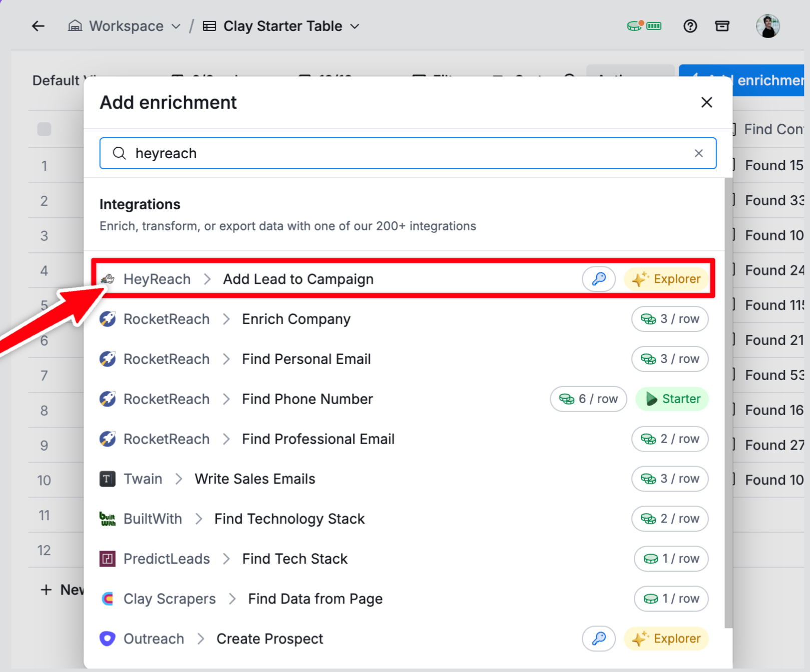Viewport: 810px width, 672px height.
Task: Choose PredictLeads Find Tech Stack
Action: tap(403, 559)
